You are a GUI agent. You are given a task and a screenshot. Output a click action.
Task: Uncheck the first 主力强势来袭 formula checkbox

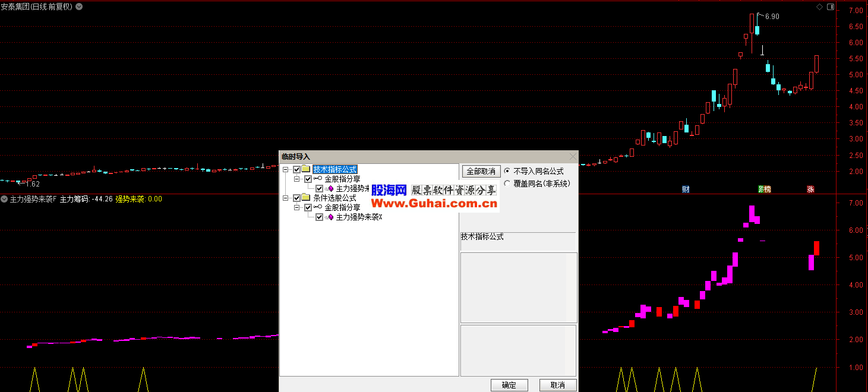coord(319,188)
